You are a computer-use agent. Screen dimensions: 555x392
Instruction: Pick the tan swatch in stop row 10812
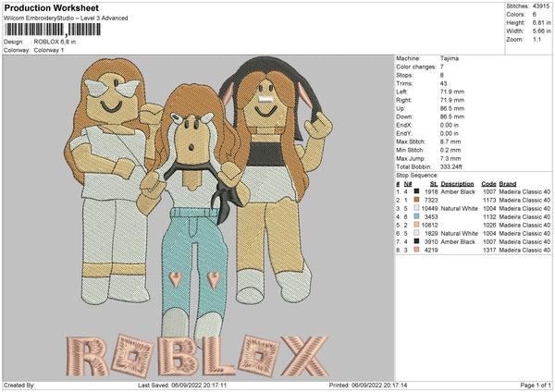416,225
